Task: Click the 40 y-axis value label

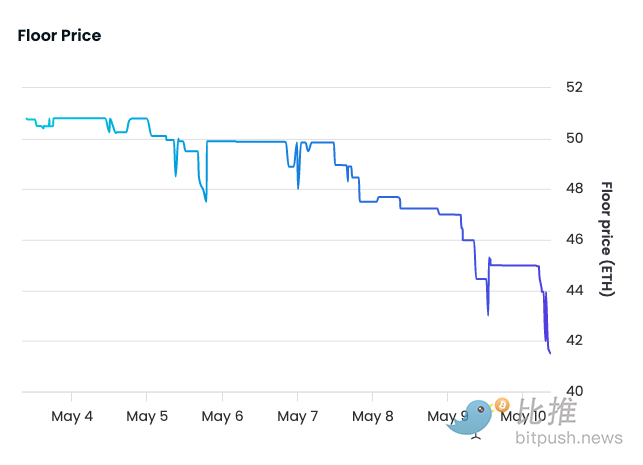Action: click(574, 392)
